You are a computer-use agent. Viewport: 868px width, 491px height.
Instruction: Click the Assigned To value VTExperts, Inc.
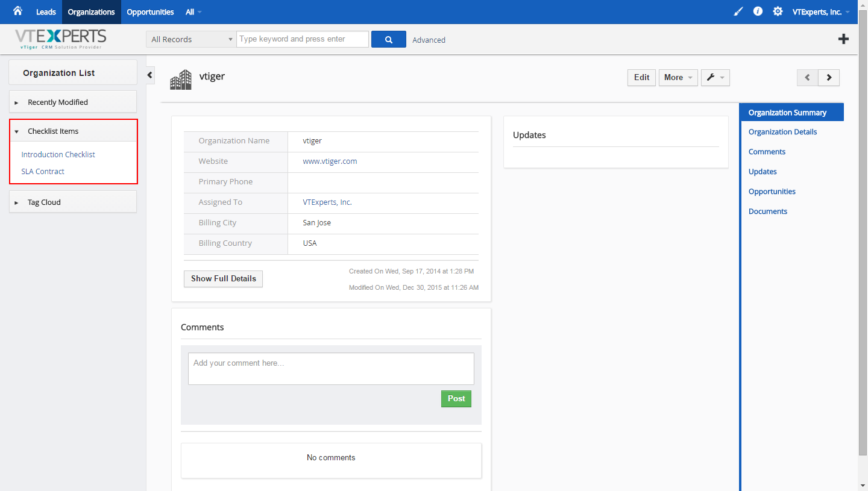coord(327,202)
